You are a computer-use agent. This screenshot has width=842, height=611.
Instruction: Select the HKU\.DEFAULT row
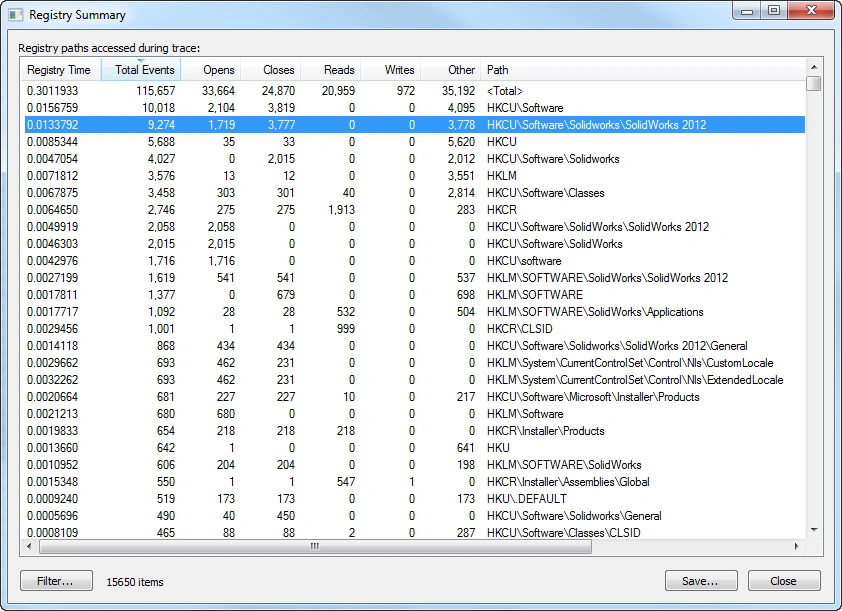click(415, 499)
